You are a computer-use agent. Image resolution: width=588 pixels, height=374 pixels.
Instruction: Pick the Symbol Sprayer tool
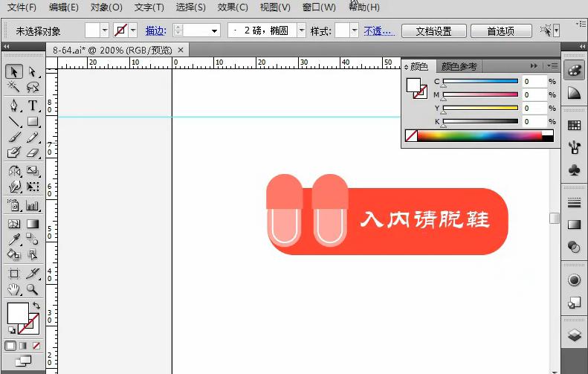tap(14, 204)
